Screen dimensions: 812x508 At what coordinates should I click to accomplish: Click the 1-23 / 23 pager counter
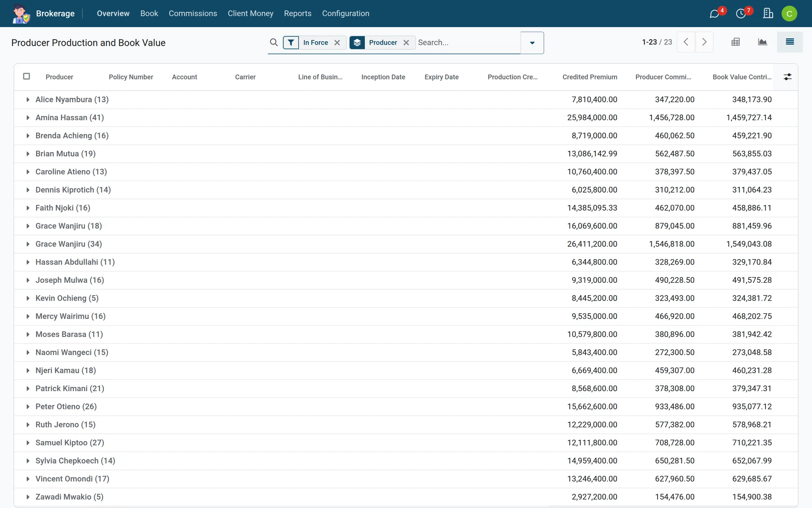pos(657,42)
